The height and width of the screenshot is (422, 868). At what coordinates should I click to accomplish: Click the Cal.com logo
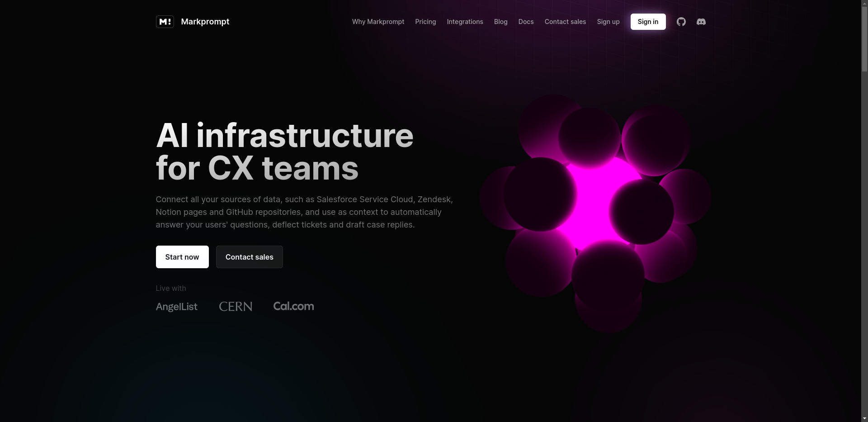(293, 306)
